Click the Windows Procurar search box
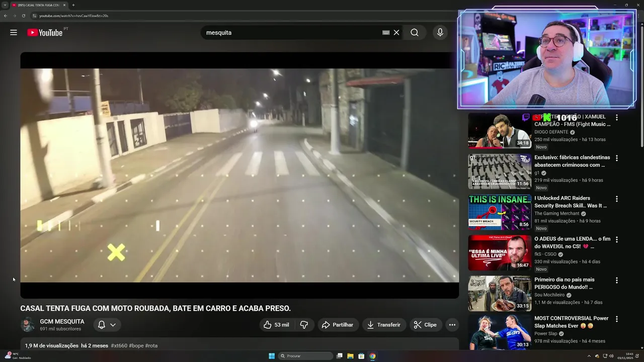This screenshot has height=362, width=644. [306, 356]
